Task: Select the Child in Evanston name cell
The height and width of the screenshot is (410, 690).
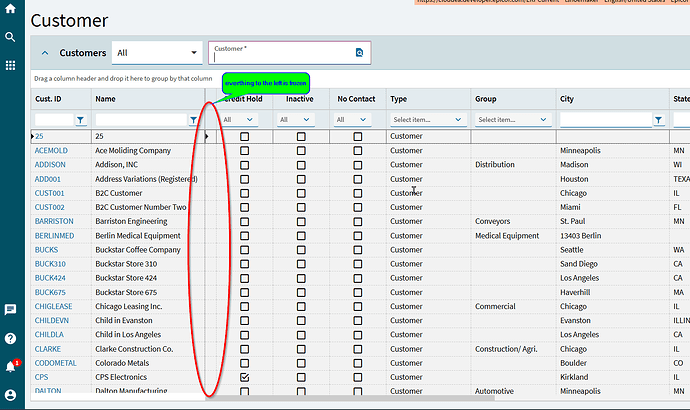Action: (x=124, y=320)
